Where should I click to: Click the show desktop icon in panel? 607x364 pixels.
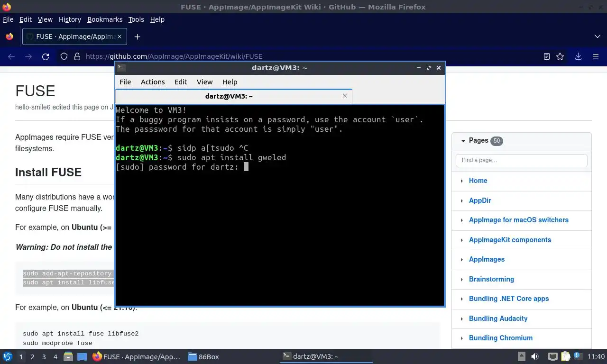point(82,356)
